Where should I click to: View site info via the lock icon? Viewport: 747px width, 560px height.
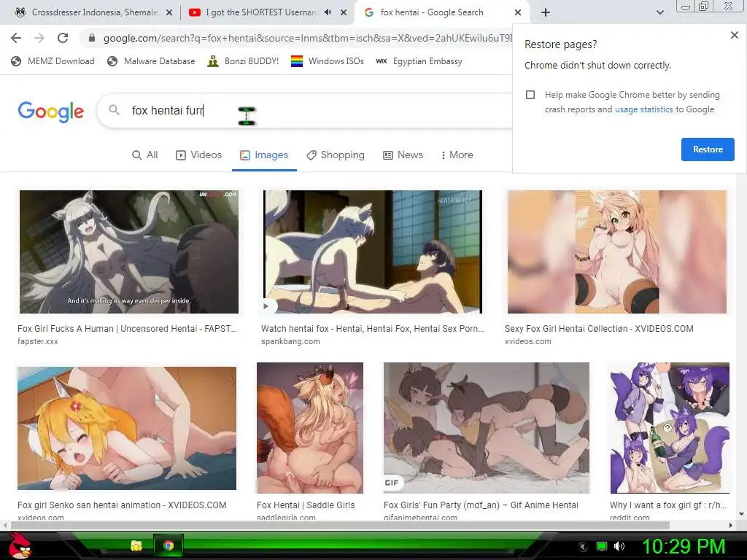(92, 38)
